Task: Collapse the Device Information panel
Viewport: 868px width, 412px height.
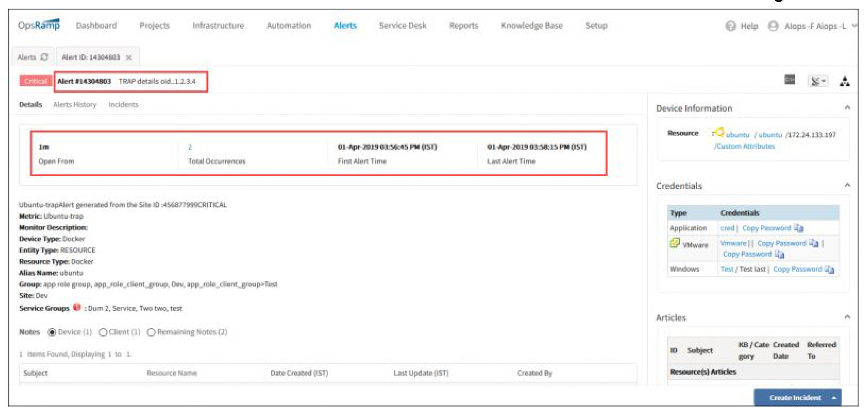Action: pyautogui.click(x=847, y=108)
